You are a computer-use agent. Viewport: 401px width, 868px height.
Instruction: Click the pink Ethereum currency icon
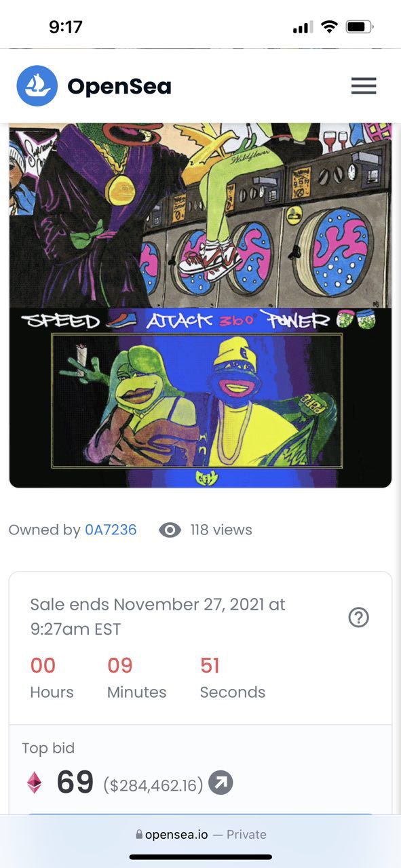34,783
